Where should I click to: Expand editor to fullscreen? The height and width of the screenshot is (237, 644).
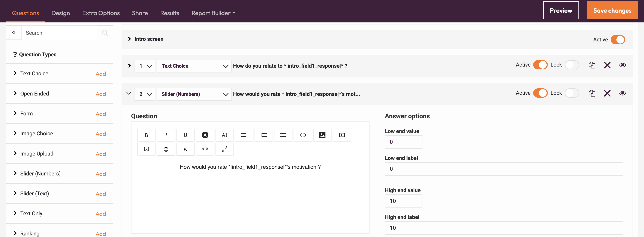click(224, 149)
